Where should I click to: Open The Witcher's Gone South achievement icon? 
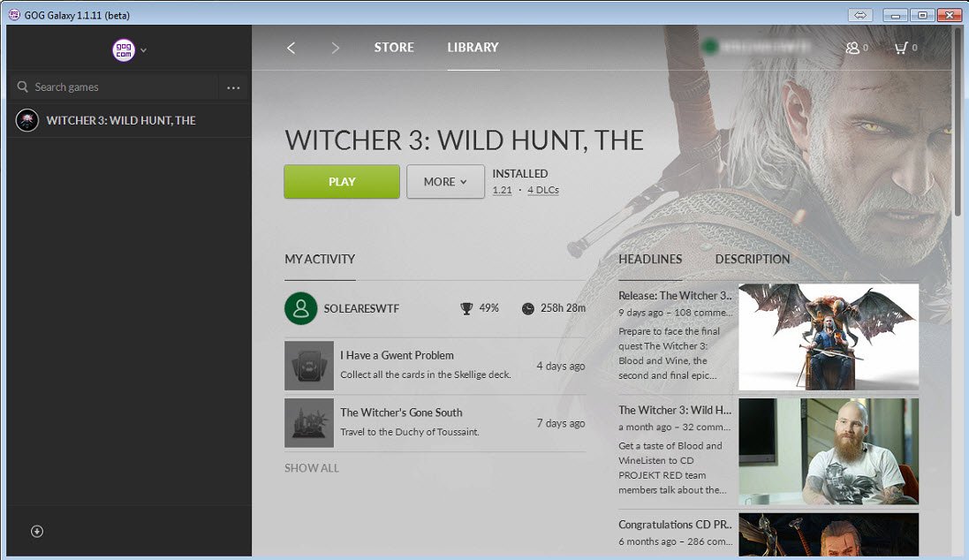(x=309, y=423)
